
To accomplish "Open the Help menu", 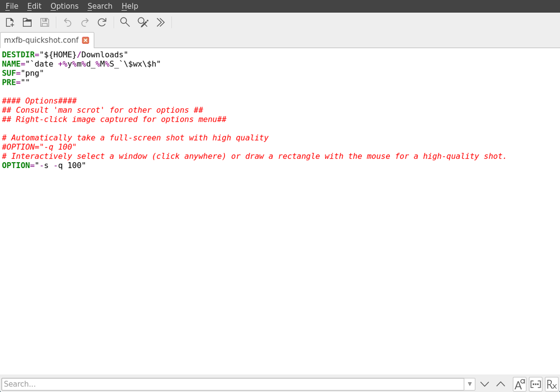I will point(129,6).
